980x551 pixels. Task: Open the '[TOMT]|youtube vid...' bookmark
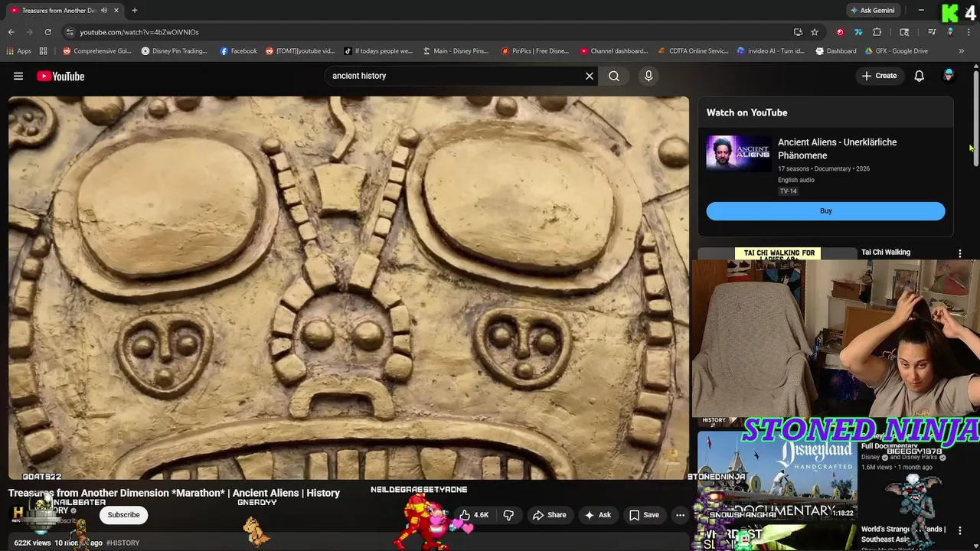300,51
